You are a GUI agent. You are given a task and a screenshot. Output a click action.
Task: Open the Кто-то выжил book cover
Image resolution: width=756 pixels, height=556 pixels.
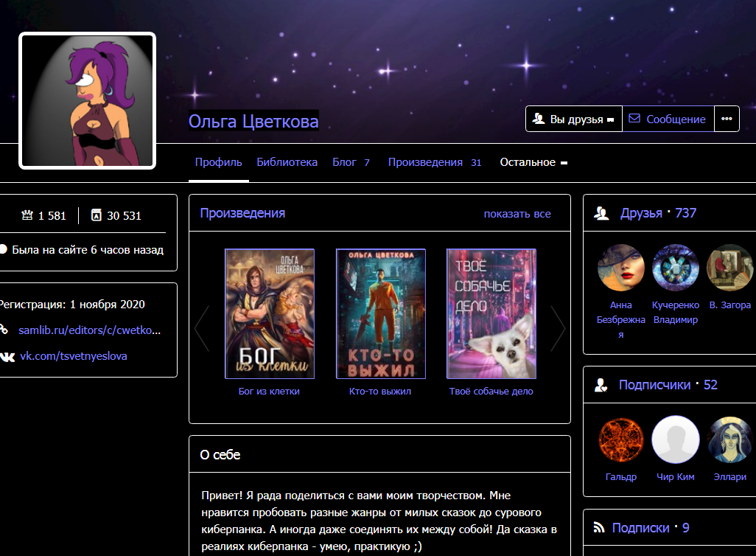click(x=380, y=313)
